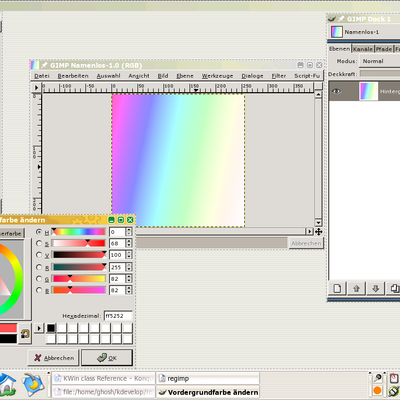This screenshot has width=400, height=400.
Task: Click Abbrechen in the image window statusbar
Action: click(306, 243)
